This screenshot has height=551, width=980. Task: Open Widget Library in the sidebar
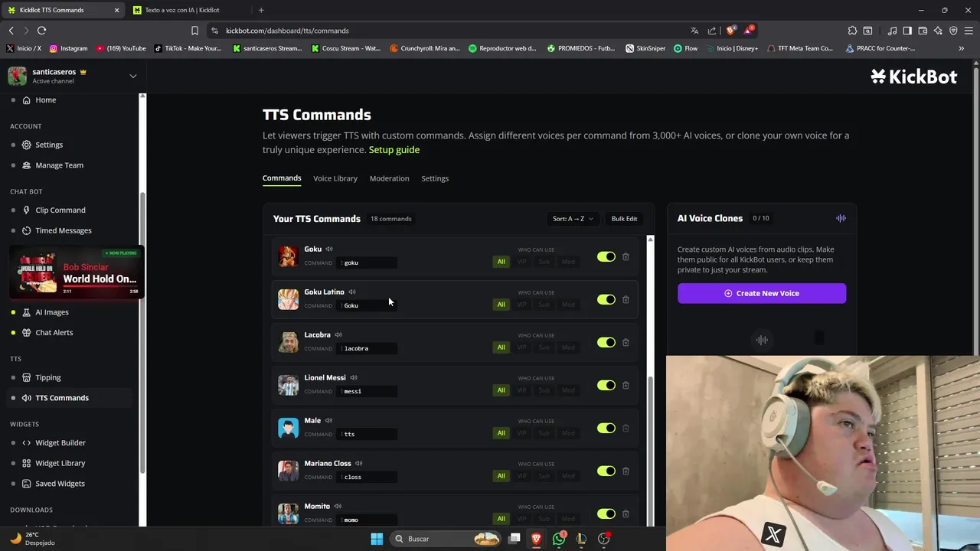click(60, 463)
